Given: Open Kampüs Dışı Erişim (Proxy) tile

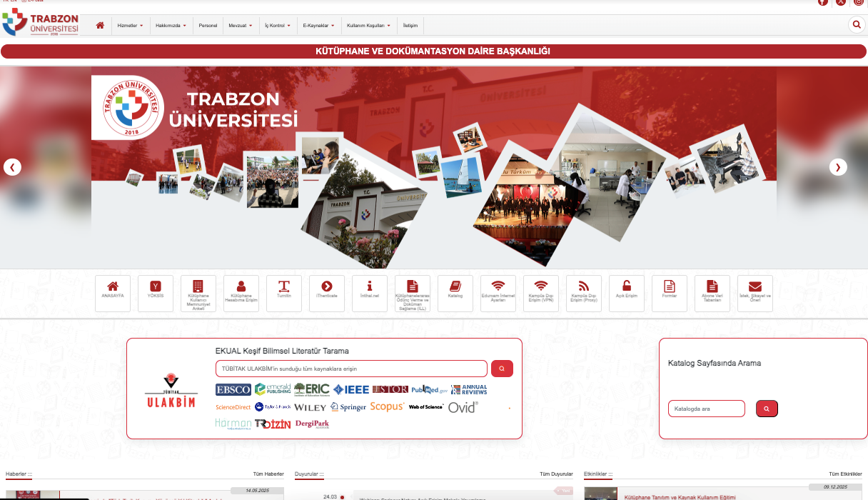Looking at the screenshot, I should (x=584, y=294).
